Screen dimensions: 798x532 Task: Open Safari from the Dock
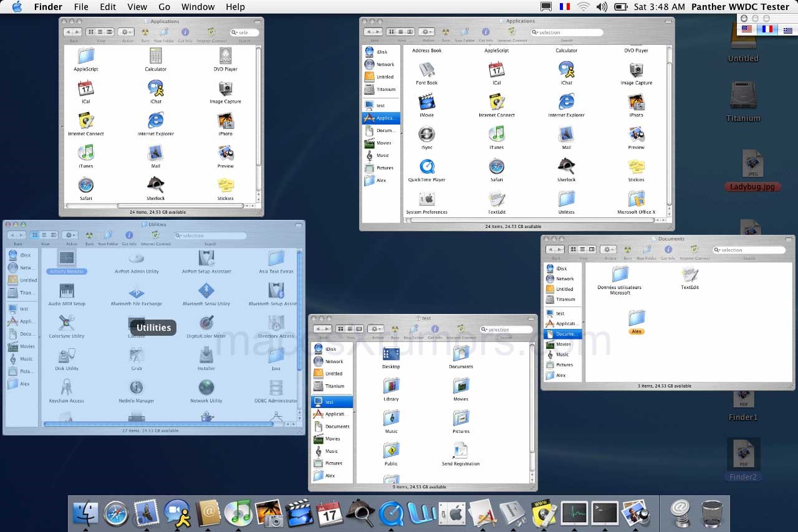pyautogui.click(x=116, y=514)
